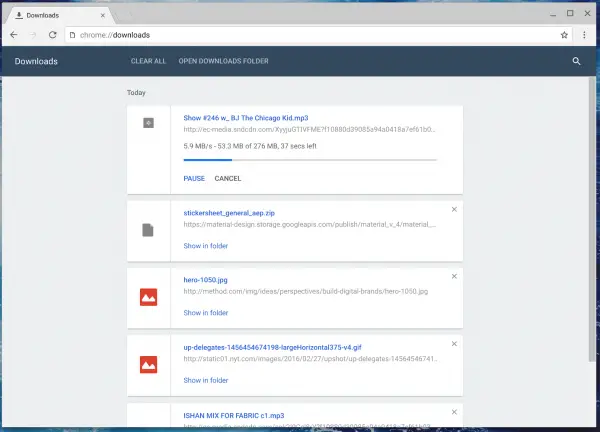Show hero-1050.jpg in folder
The height and width of the screenshot is (432, 600).
point(206,313)
